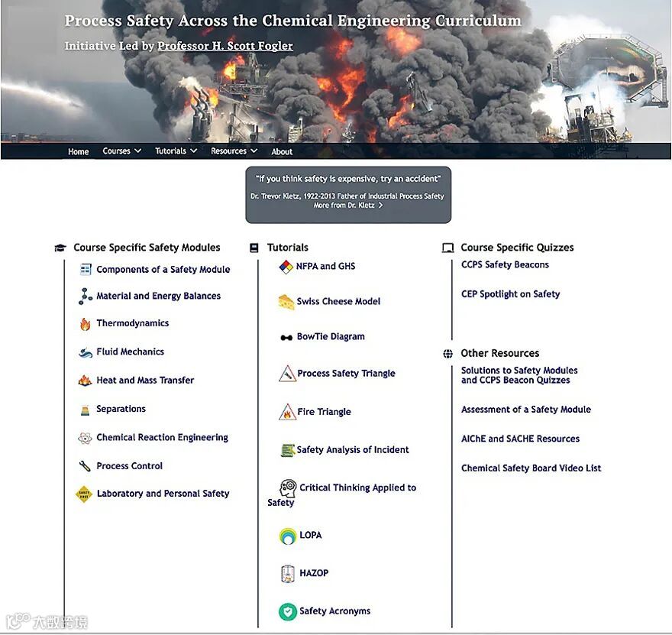This screenshot has height=635, width=672.
Task: Open Solutions to Safety Modules and CCPS Beacon Quizzes
Action: [519, 375]
